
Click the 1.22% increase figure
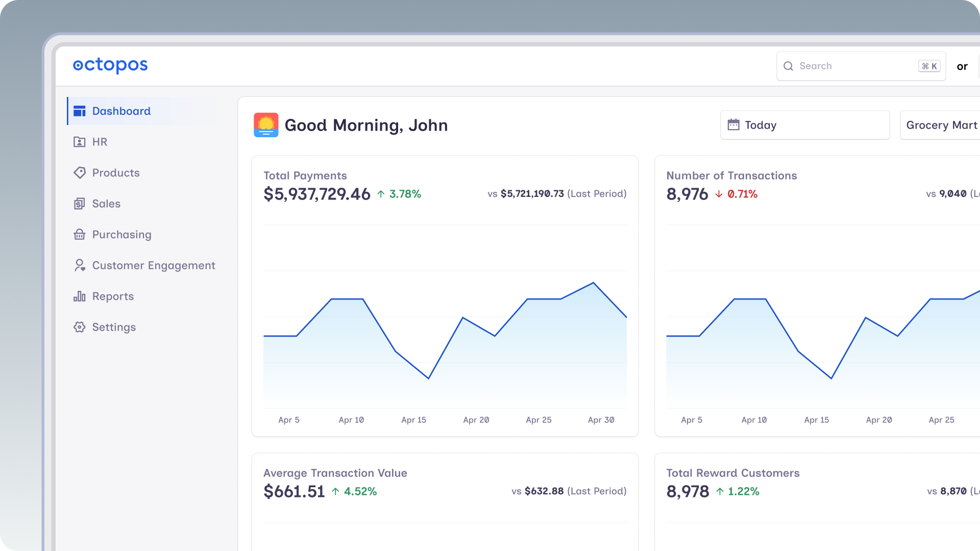[x=744, y=491]
